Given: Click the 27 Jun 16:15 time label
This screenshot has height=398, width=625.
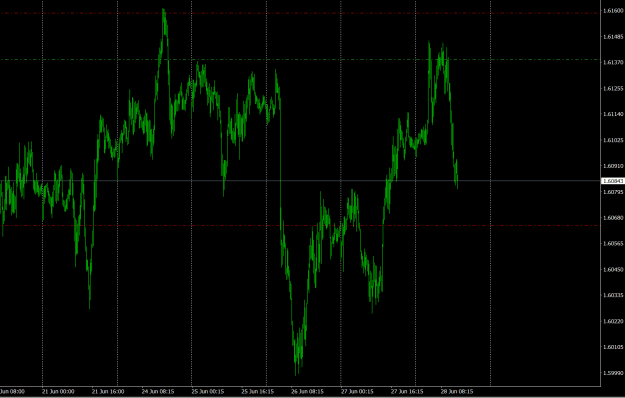Looking at the screenshot, I should pos(407,392).
